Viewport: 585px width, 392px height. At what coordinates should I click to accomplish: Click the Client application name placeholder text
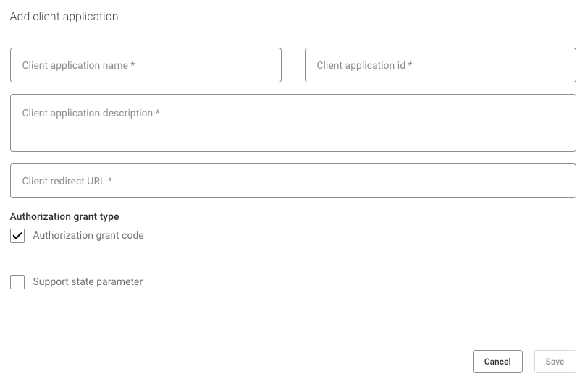coord(75,66)
